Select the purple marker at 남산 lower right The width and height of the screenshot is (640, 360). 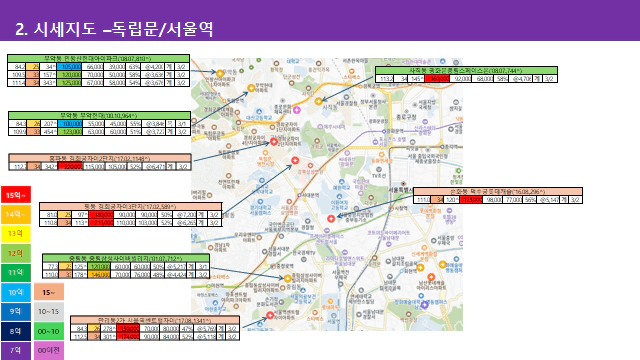coord(424,304)
